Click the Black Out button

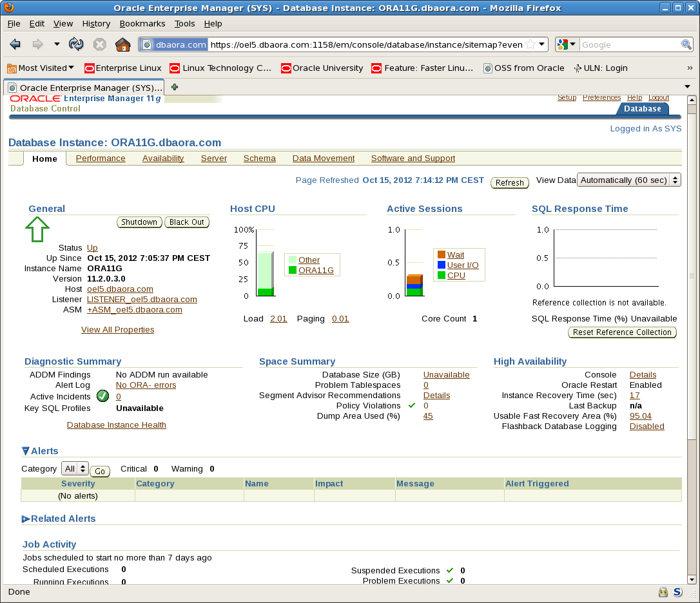coord(187,222)
